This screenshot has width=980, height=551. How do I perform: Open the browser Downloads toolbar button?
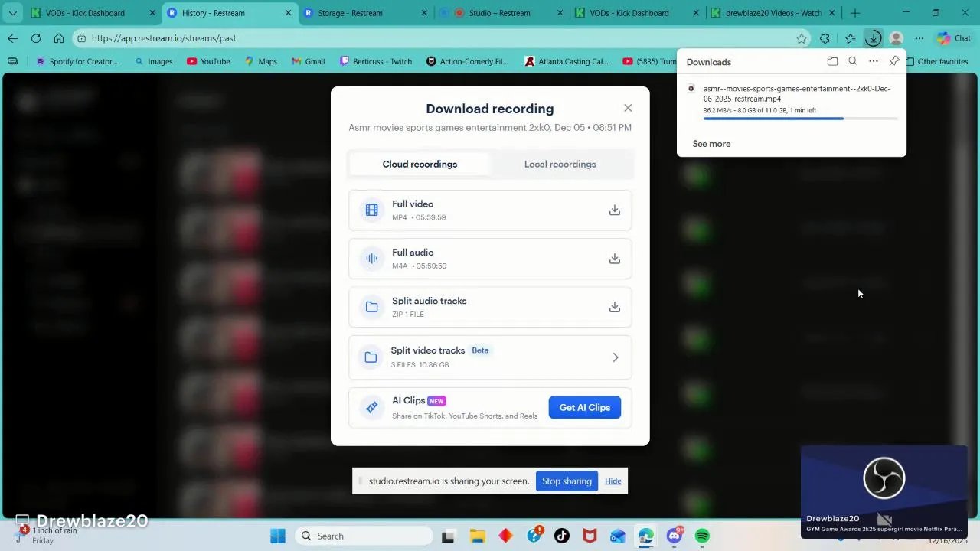[873, 38]
